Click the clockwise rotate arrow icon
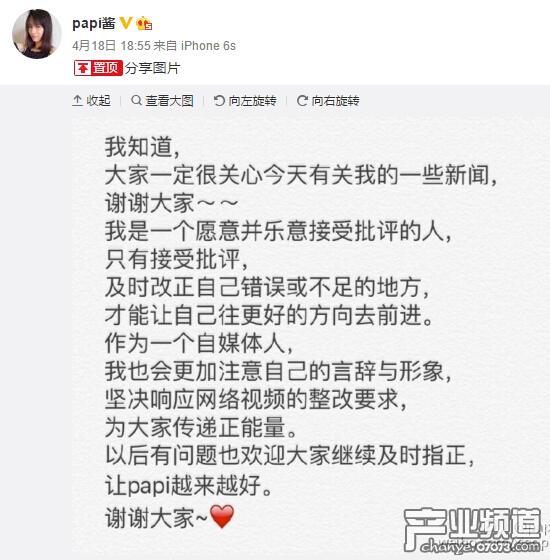Screen dimensions: 550x560 pos(302,101)
